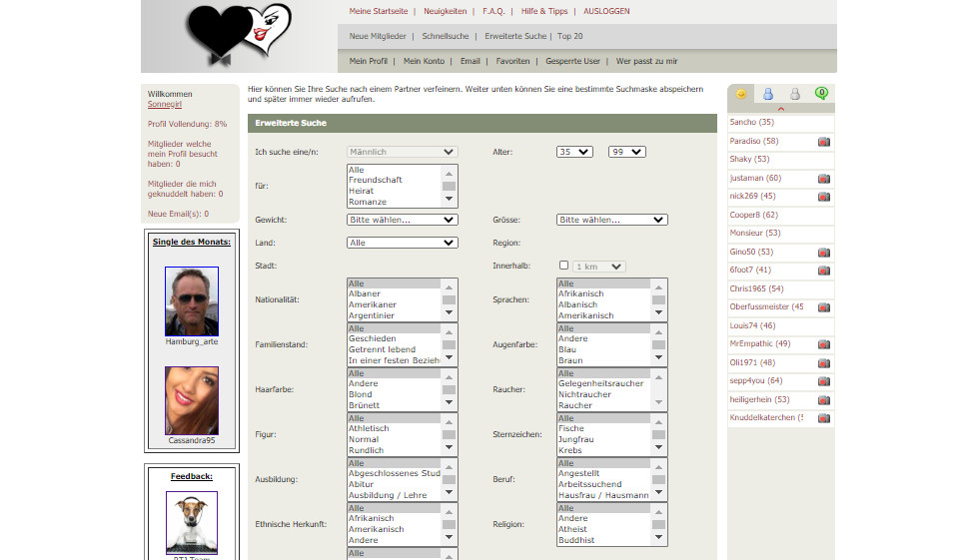Click the AUSLOGGEN link
The image size is (959, 560).
(x=606, y=11)
